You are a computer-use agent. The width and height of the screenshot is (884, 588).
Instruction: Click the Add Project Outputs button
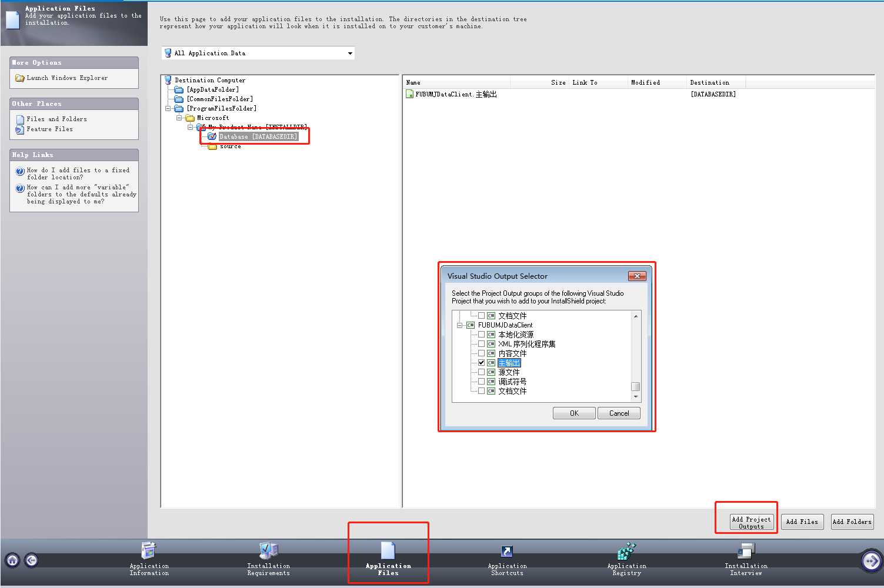pyautogui.click(x=751, y=522)
